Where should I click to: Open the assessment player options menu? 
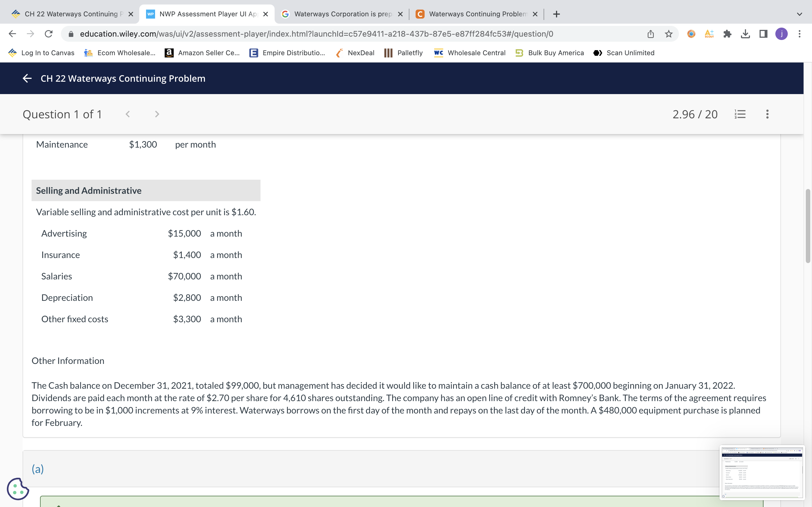pos(767,114)
